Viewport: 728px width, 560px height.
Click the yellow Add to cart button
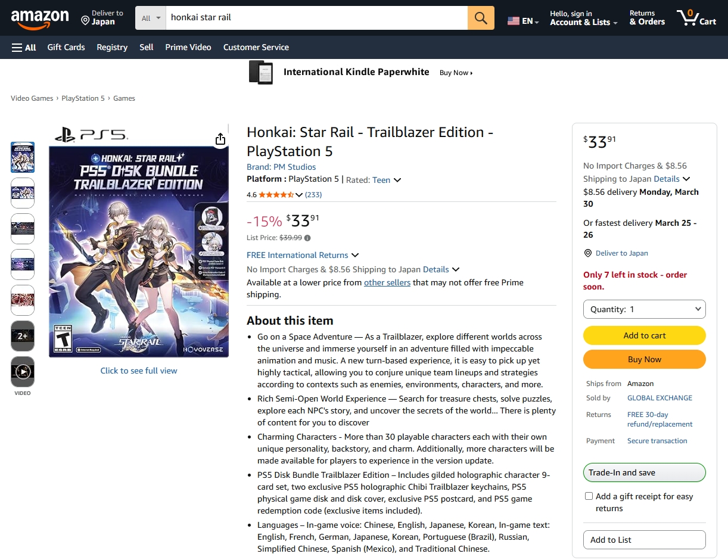(x=644, y=335)
